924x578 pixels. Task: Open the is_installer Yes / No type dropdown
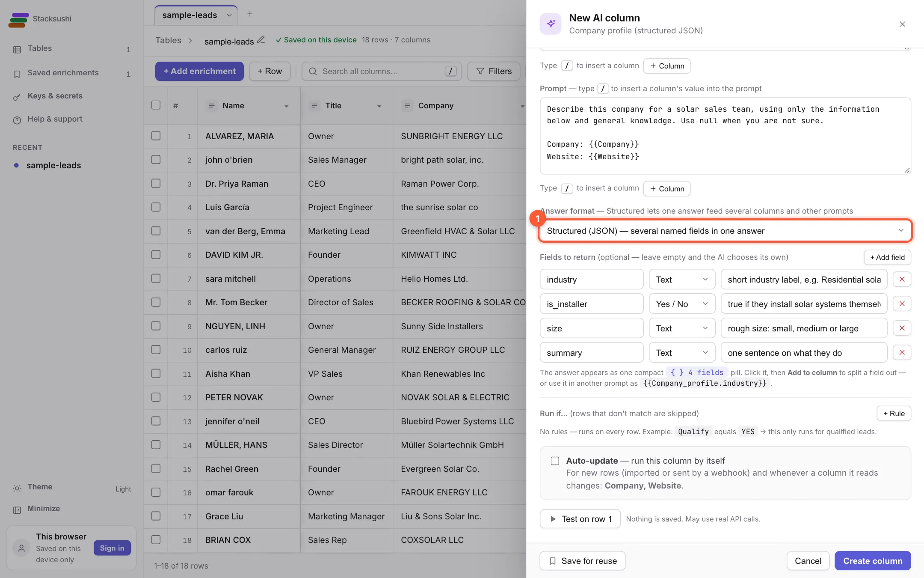pos(682,304)
